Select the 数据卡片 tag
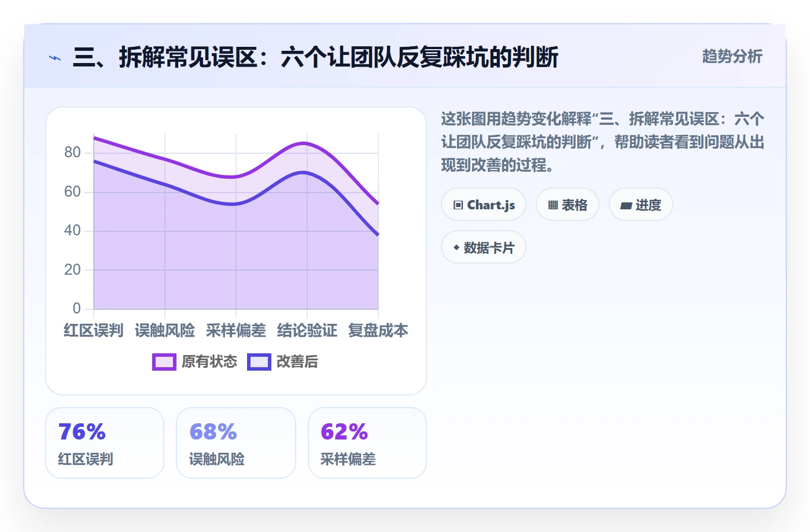The width and height of the screenshot is (810, 532). 484,247
